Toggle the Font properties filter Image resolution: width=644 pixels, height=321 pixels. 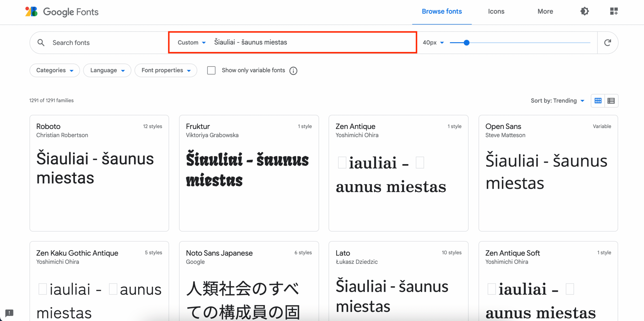166,70
